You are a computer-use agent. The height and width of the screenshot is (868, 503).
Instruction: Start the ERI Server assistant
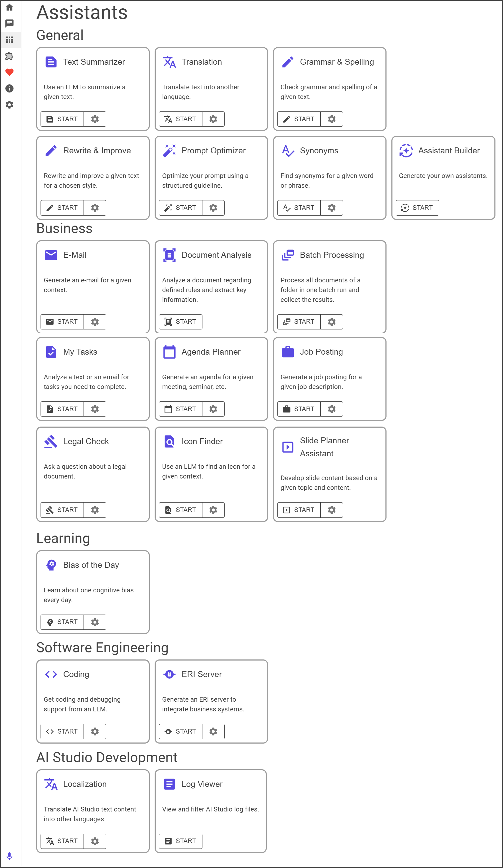click(181, 732)
